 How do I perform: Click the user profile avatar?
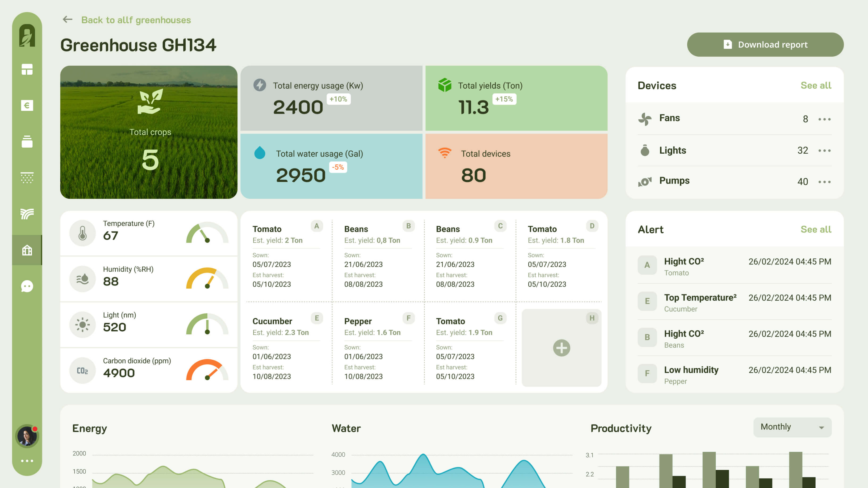pyautogui.click(x=27, y=436)
